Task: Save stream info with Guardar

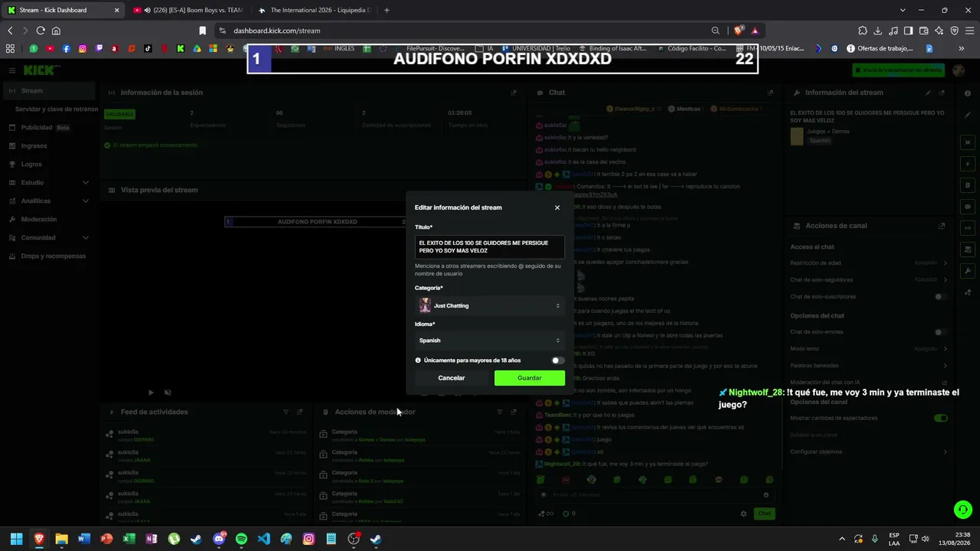Action: [x=529, y=378]
